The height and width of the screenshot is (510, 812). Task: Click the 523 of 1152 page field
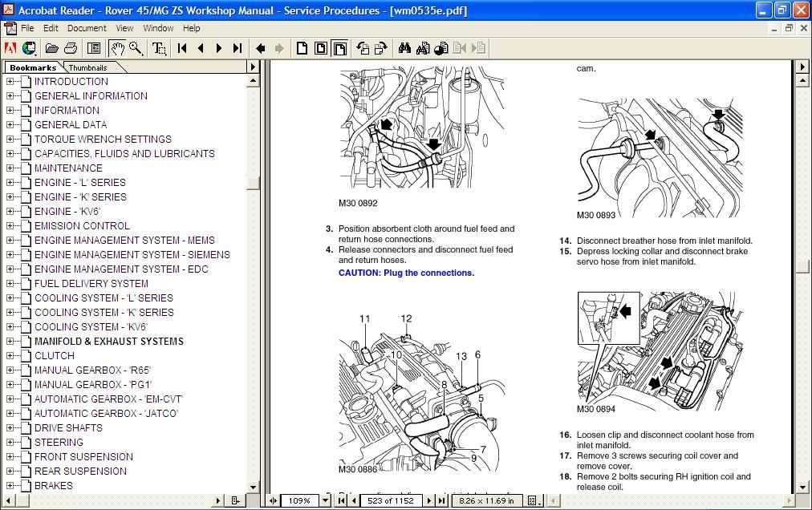(391, 500)
